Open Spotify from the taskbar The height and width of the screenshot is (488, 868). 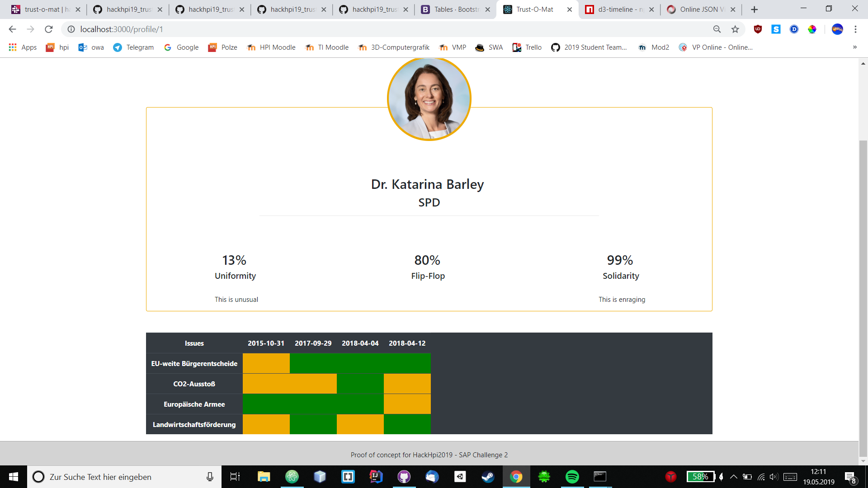(572, 477)
